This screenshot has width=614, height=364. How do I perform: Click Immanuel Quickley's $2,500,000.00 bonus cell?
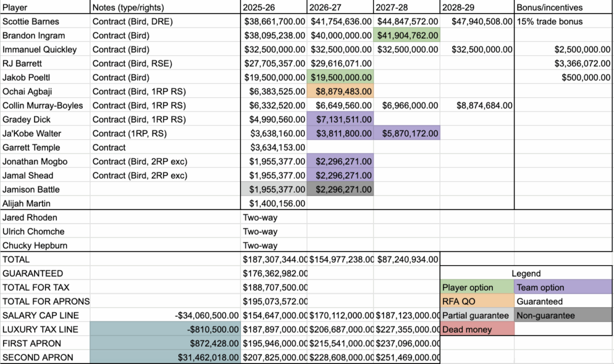pyautogui.click(x=563, y=49)
